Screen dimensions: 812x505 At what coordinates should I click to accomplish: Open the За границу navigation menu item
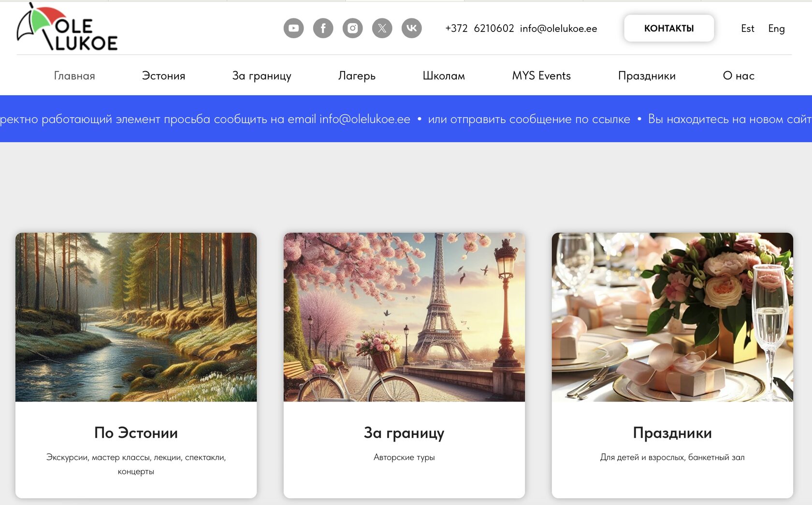pos(261,76)
